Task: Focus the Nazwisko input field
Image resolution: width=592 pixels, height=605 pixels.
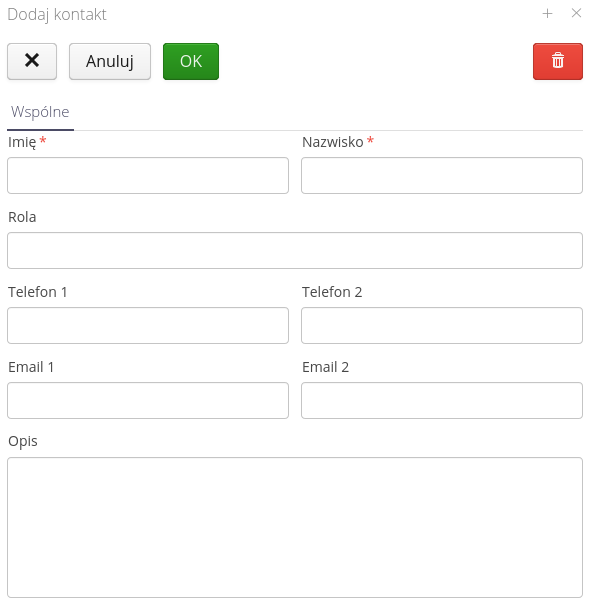Action: pyautogui.click(x=442, y=176)
